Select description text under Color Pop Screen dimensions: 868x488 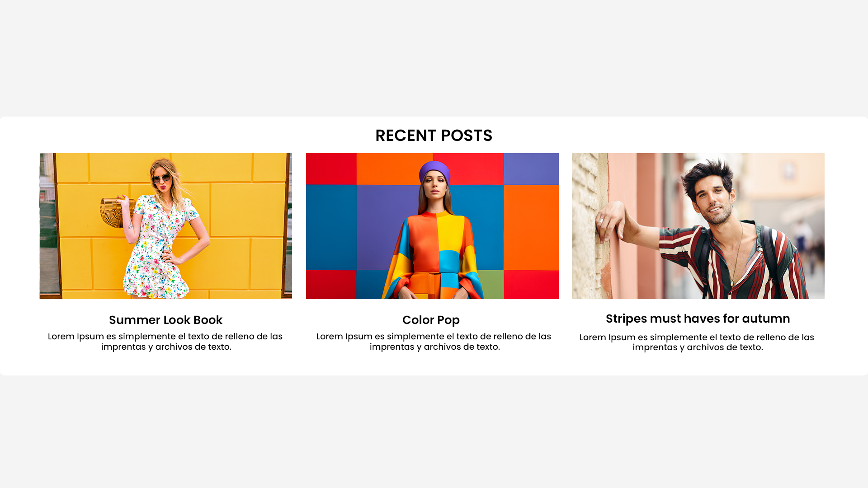pyautogui.click(x=434, y=342)
